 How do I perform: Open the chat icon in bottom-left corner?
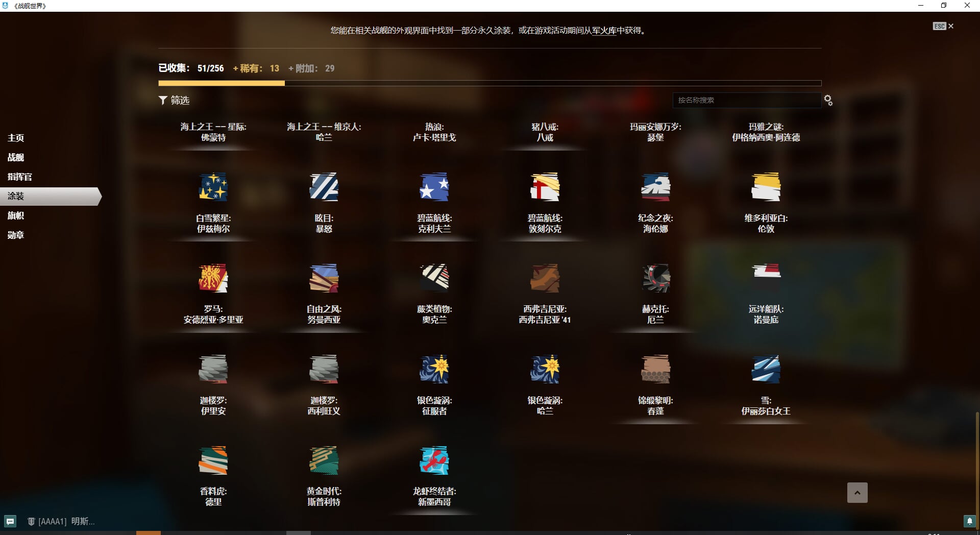[x=10, y=521]
